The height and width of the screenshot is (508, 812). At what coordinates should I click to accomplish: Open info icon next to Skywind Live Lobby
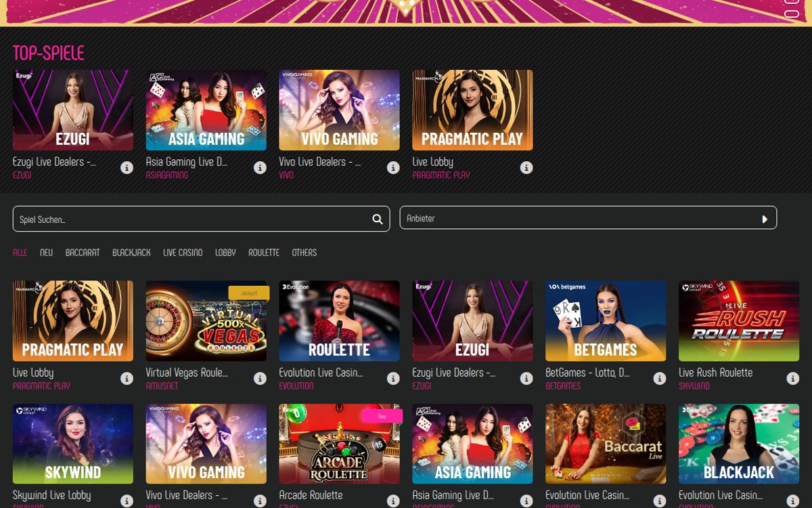(127, 501)
